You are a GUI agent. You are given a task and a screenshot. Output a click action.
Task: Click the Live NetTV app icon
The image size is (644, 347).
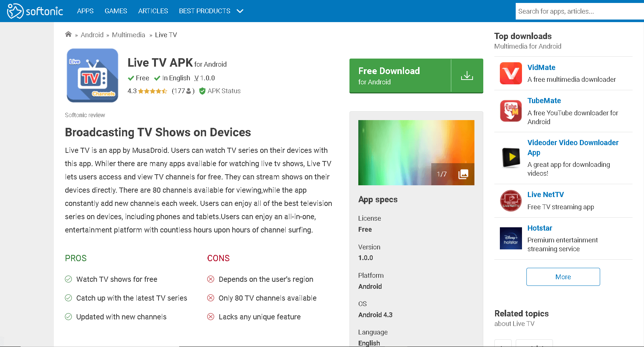click(x=511, y=201)
